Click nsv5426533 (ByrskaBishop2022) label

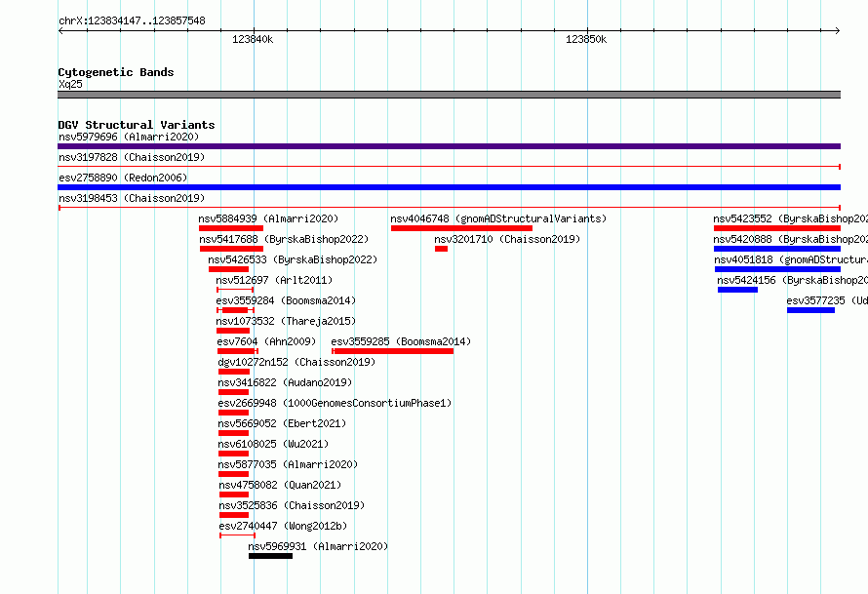(x=293, y=259)
